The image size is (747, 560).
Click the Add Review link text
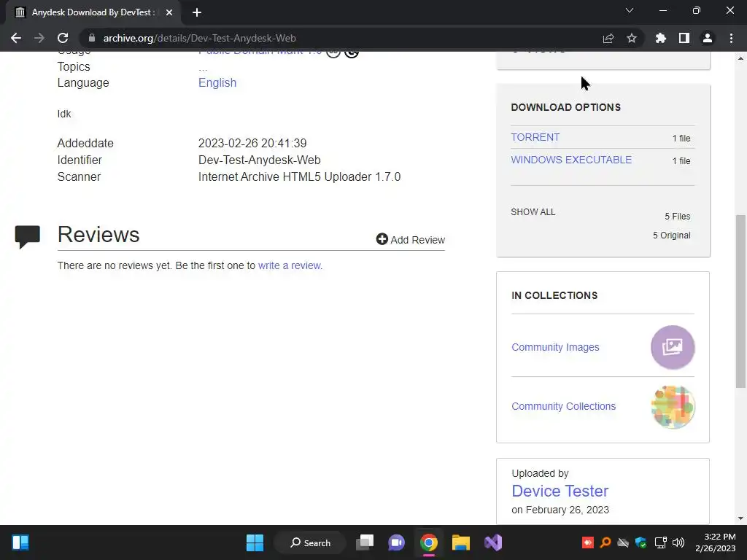[x=418, y=240]
